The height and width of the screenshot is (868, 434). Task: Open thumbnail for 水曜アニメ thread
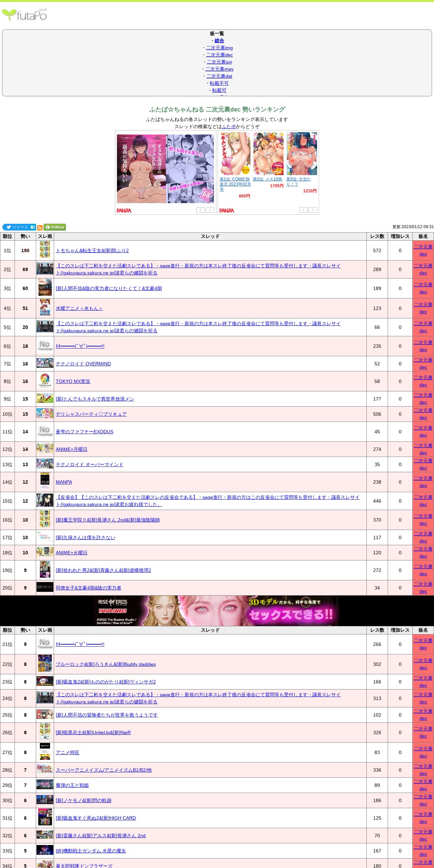(x=45, y=307)
